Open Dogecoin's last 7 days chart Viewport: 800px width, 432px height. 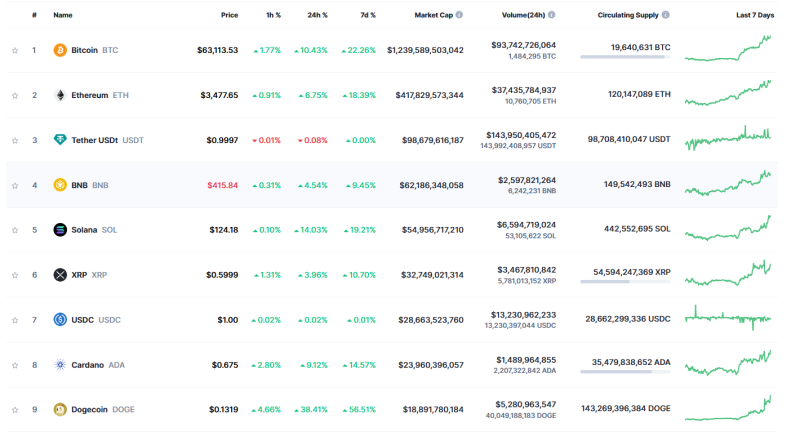point(728,409)
